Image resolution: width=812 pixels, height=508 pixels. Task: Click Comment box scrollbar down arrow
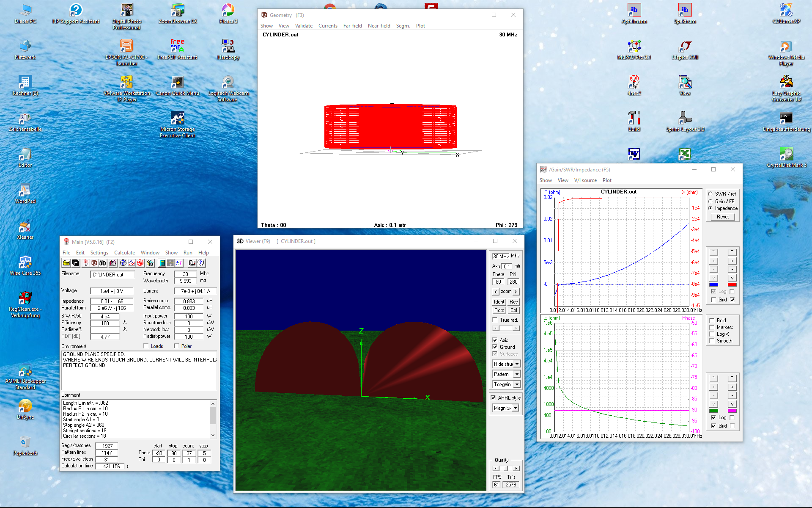click(213, 435)
